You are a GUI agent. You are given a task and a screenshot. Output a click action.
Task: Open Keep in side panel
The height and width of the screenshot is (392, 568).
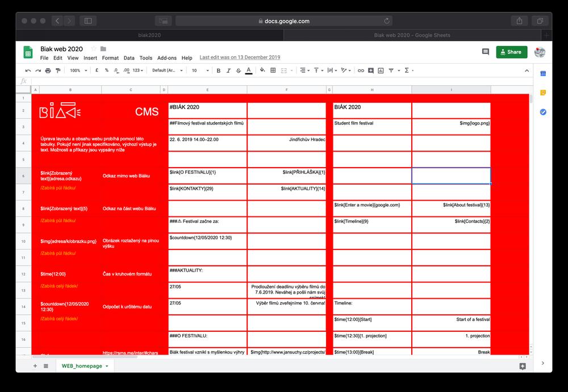pyautogui.click(x=543, y=93)
